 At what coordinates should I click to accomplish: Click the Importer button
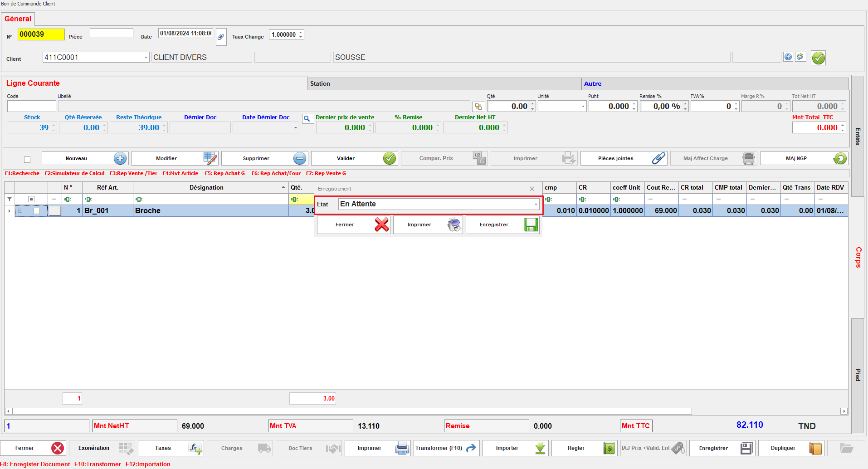pyautogui.click(x=516, y=448)
